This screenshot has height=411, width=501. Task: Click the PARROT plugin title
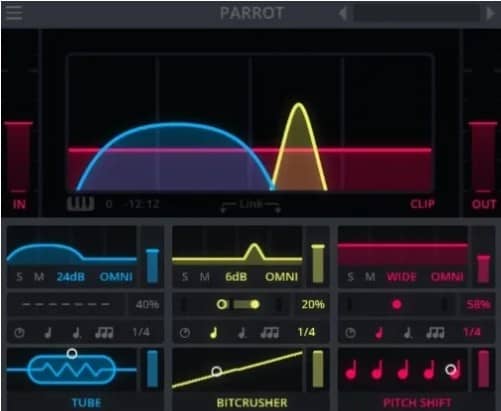click(x=252, y=13)
